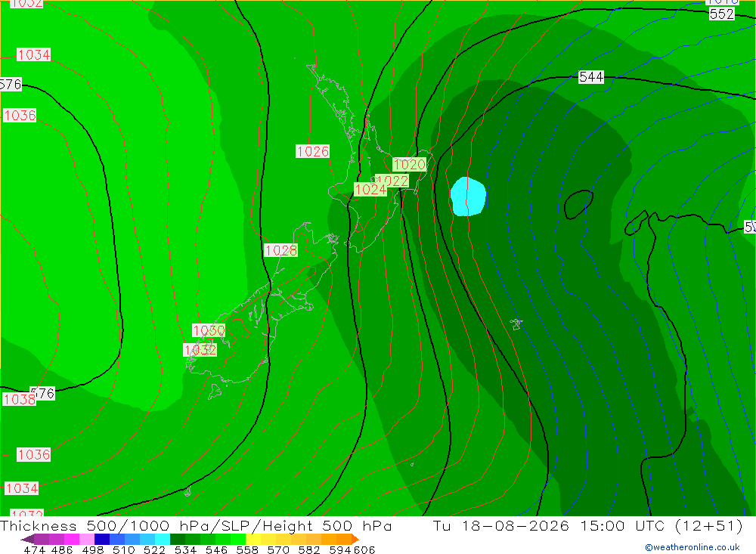Screen dimensions: 756x554
Task: Click the 1020 pressure label
Action: pos(409,165)
